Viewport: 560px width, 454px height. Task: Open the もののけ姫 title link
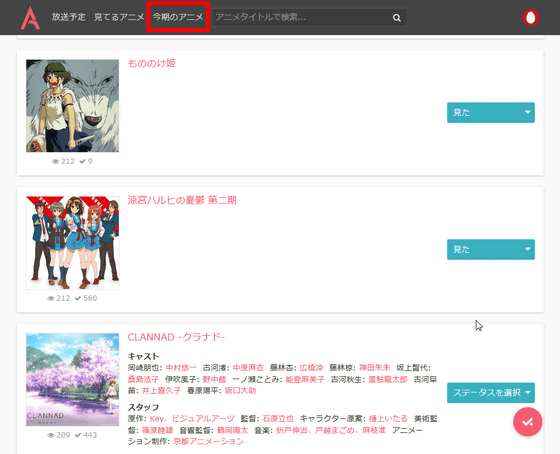[151, 63]
